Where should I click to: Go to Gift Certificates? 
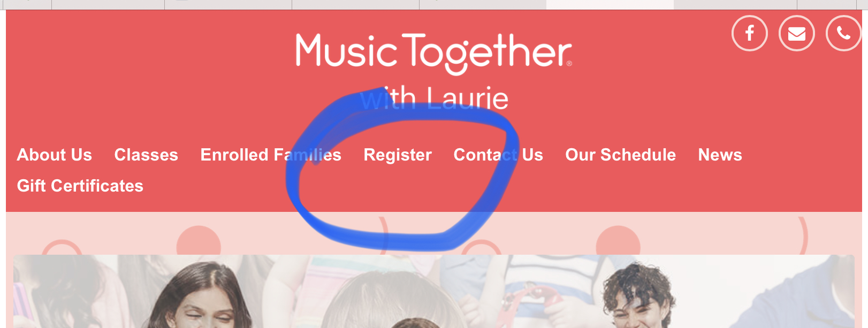[x=80, y=186]
